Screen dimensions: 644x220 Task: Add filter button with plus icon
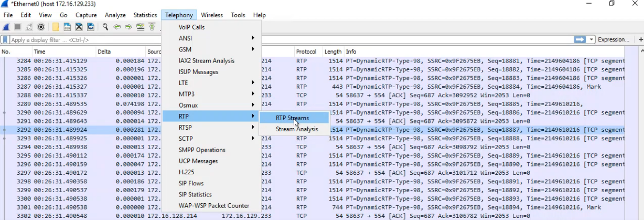[640, 39]
